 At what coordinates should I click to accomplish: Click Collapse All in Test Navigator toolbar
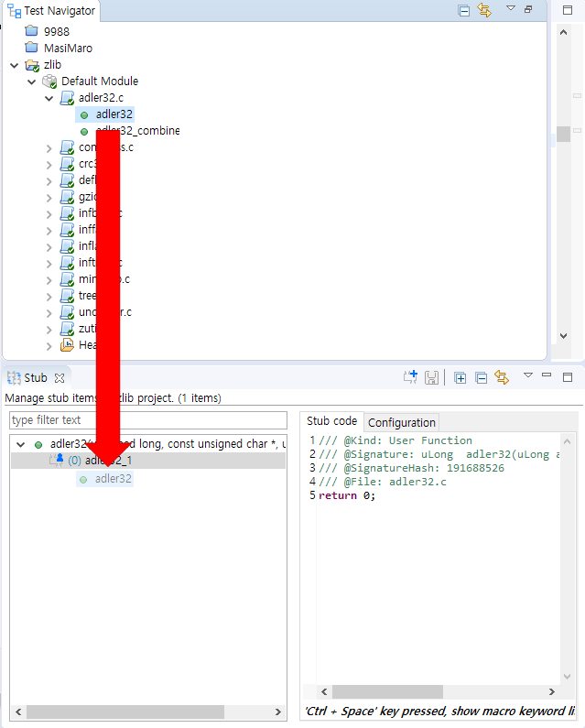click(463, 10)
